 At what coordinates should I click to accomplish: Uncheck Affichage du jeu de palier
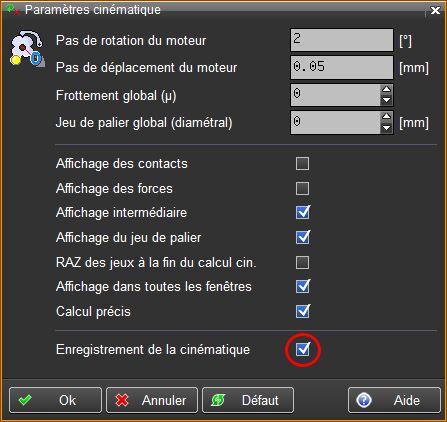point(303,237)
